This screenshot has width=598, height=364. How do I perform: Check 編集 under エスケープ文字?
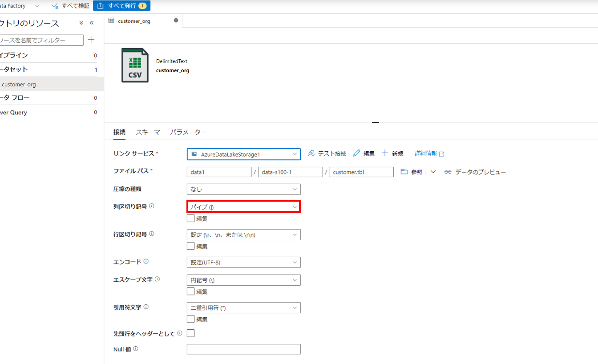[190, 291]
